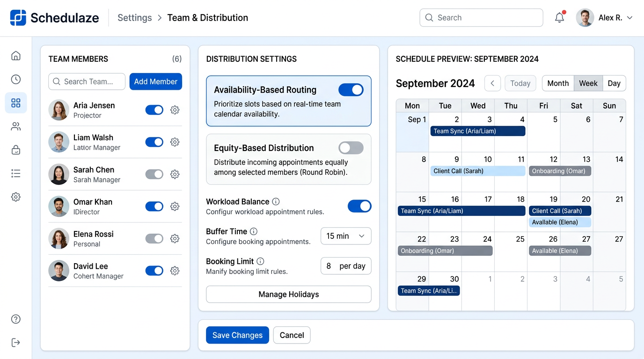Open the Home icon in sidebar
644x359 pixels.
coord(16,56)
